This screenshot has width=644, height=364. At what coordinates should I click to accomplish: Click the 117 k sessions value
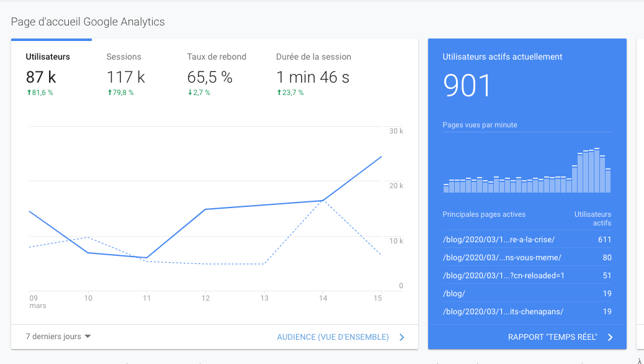(x=126, y=77)
